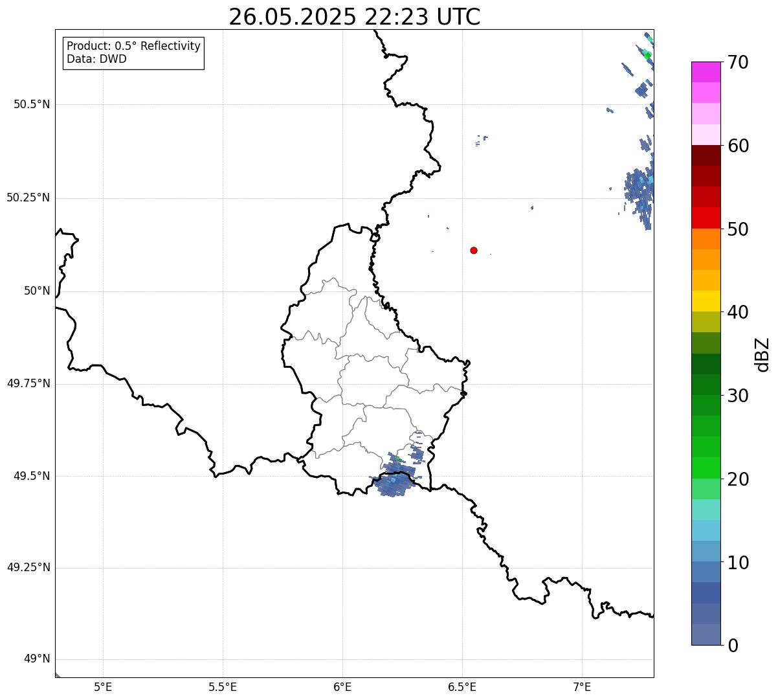Click the dark maroon swatch below 60

706,155
